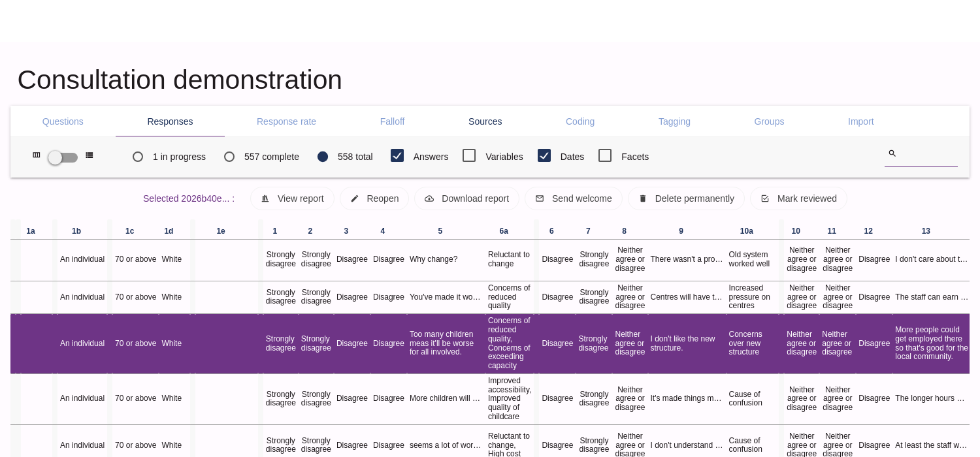Go to the Falloff tab
The image size is (980, 457).
pos(392,121)
